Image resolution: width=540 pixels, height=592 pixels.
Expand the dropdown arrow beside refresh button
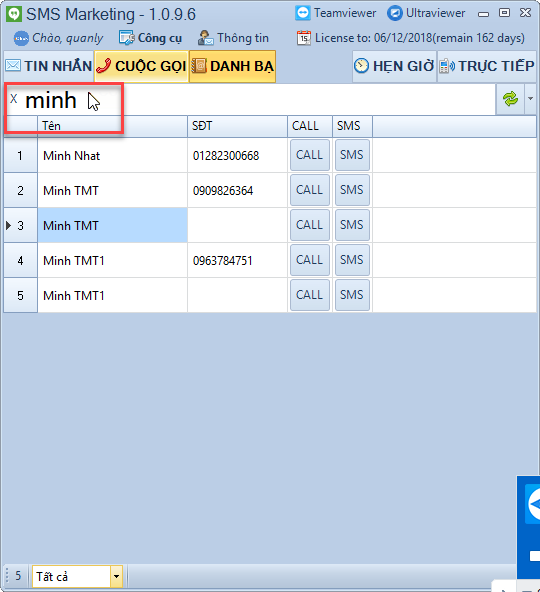pos(530,99)
